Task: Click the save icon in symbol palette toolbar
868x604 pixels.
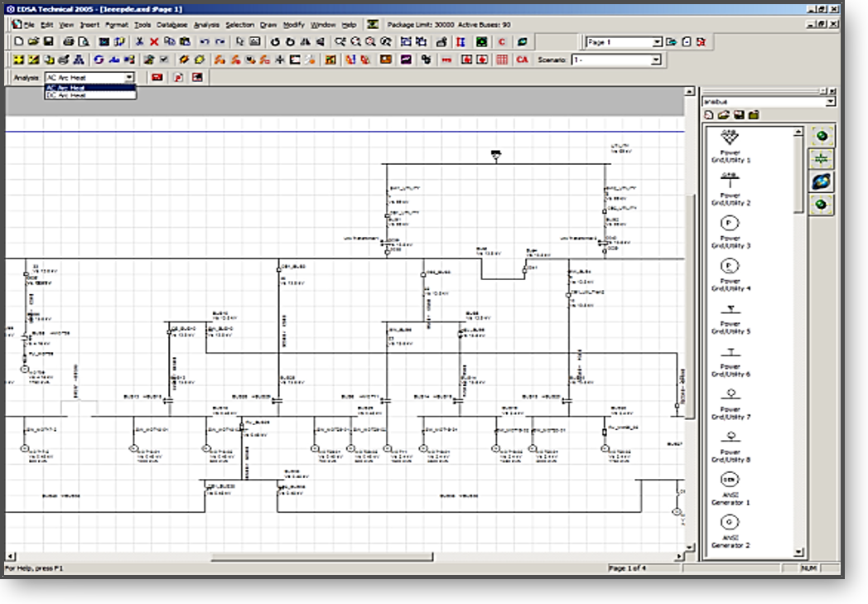Action: coord(739,115)
